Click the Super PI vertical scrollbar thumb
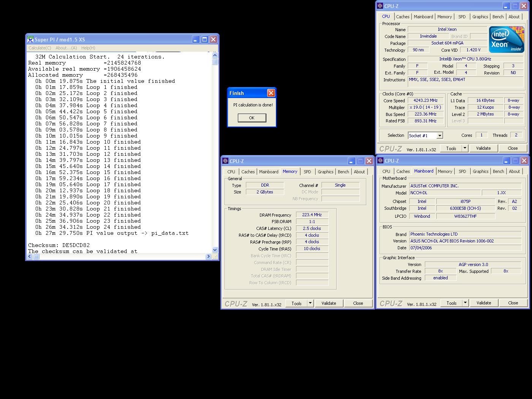Screen dimensions: 532x399 click(215, 62)
